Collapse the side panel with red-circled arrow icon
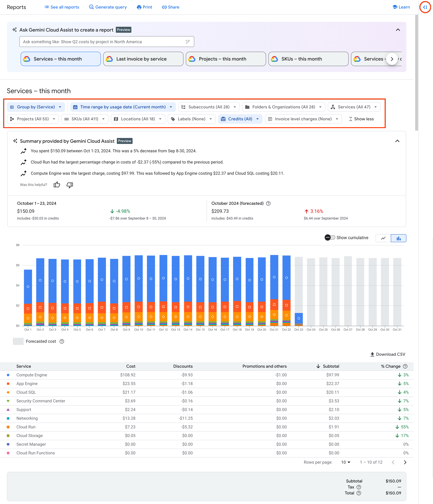Viewport: 433px width, 504px height. [x=425, y=7]
